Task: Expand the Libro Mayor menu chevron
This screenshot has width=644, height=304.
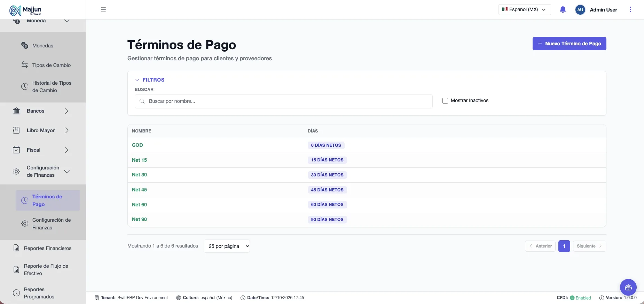Action: (x=67, y=130)
